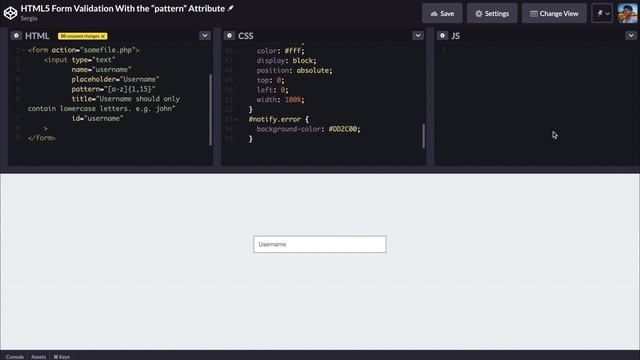
Task: Click the pen title text
Action: (123, 8)
